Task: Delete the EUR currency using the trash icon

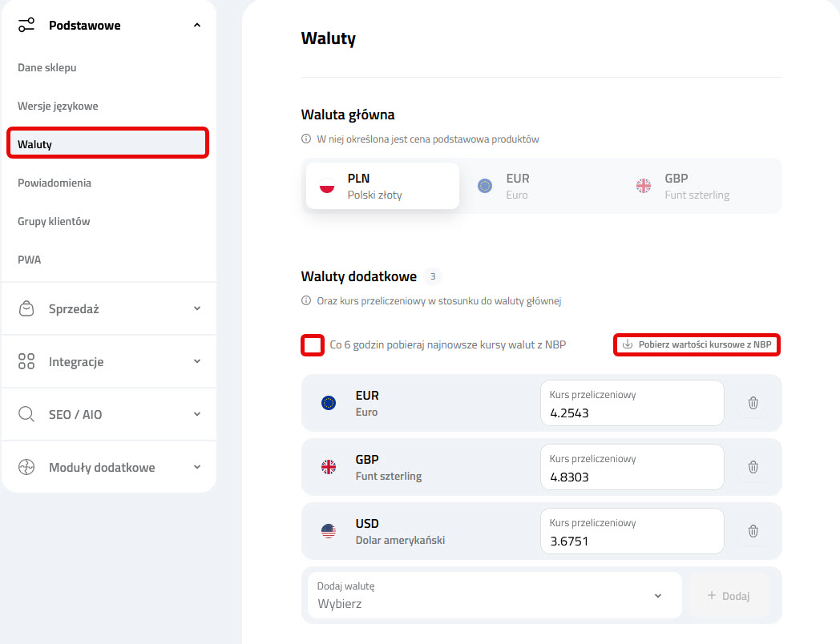Action: click(x=753, y=403)
